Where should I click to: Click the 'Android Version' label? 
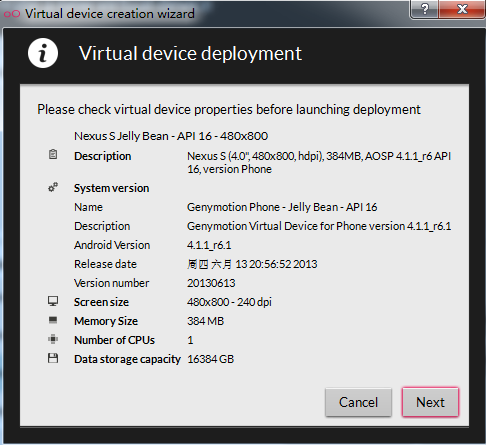(112, 245)
